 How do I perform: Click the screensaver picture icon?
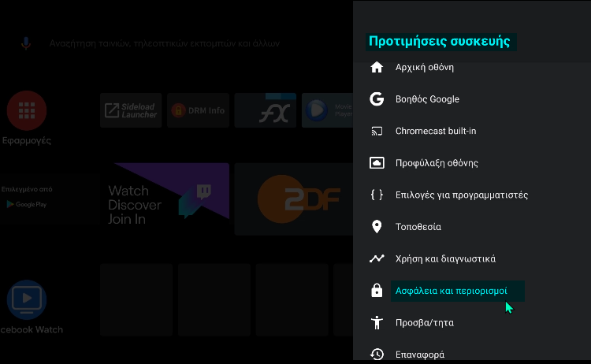point(377,163)
